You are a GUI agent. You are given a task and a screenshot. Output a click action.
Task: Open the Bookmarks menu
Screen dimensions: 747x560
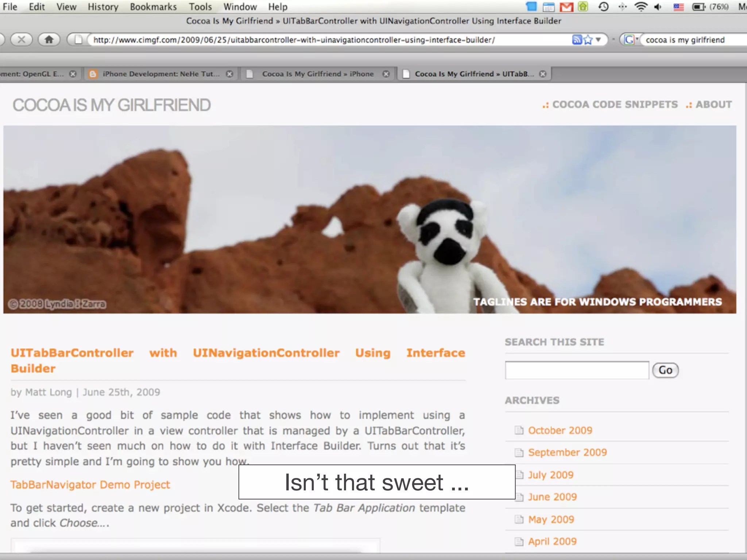[153, 7]
